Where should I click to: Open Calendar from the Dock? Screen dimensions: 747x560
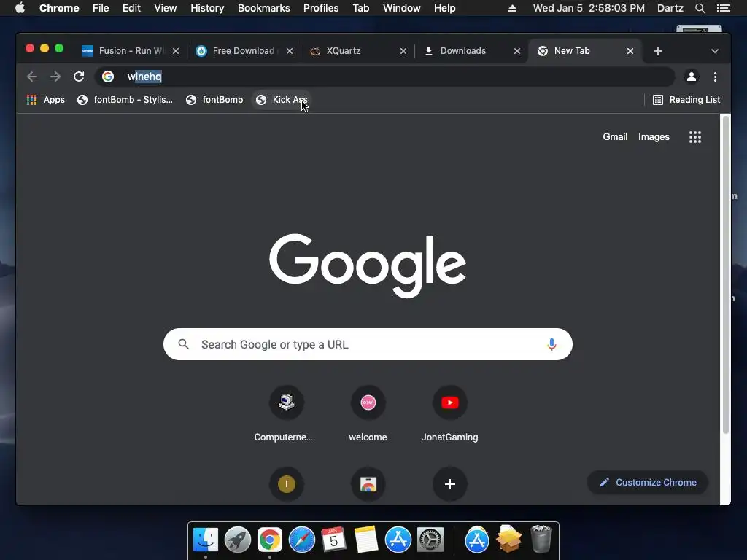[333, 540]
